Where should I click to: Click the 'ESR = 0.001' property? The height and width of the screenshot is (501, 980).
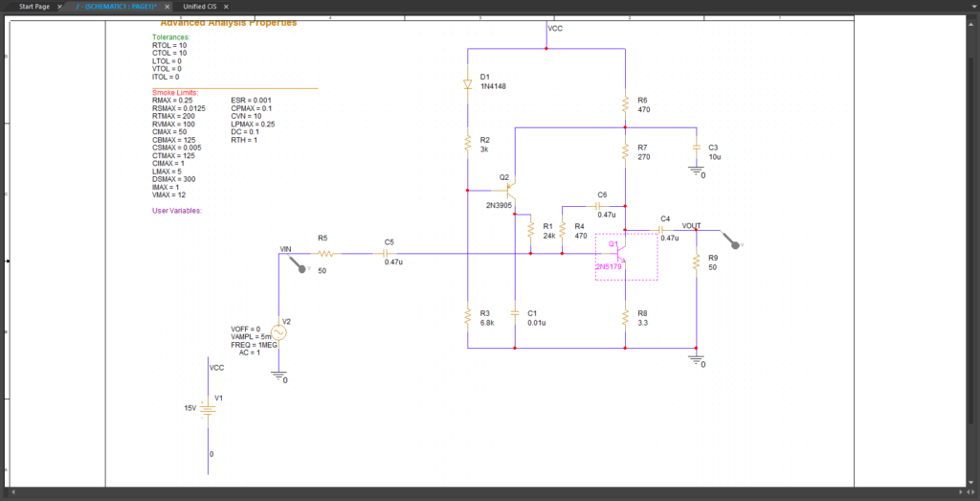252,100
